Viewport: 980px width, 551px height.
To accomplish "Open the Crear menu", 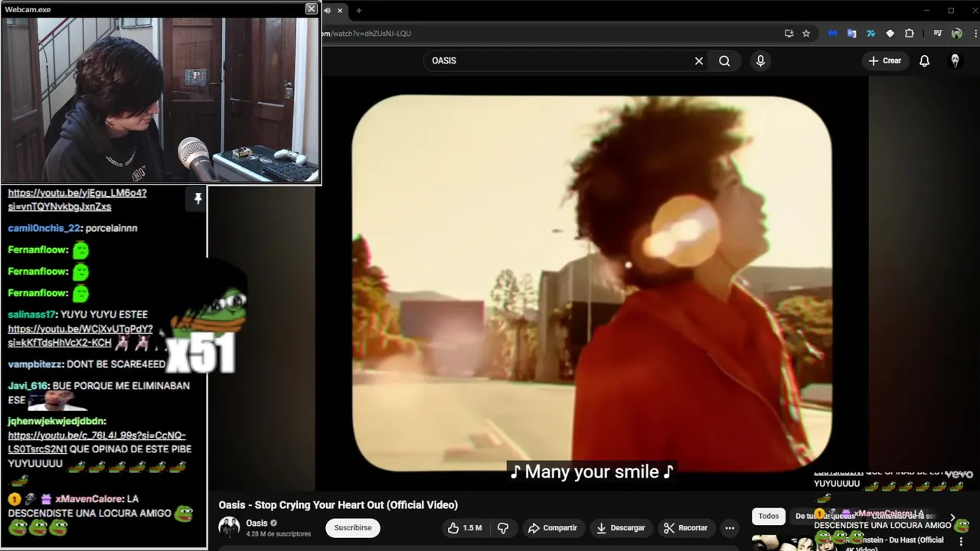I will click(885, 60).
